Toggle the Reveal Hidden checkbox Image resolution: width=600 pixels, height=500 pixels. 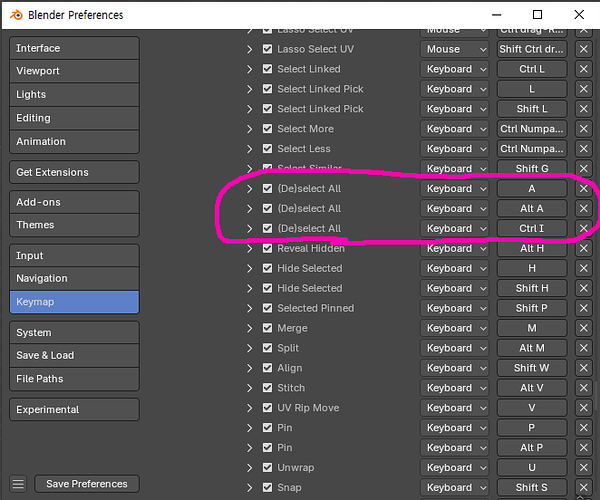267,248
